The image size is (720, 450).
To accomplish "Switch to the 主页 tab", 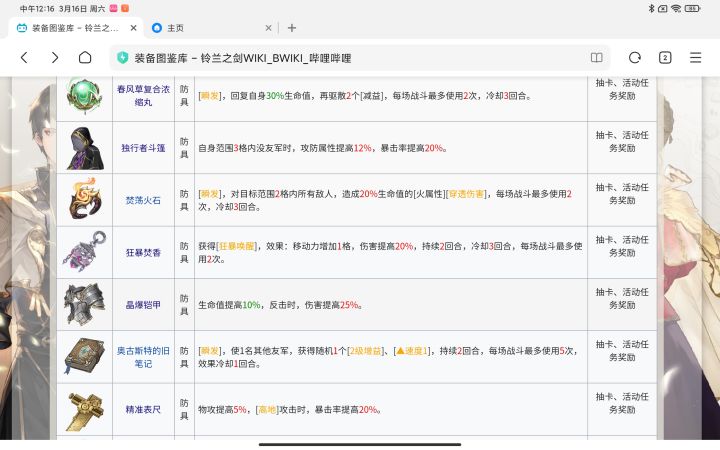I will point(200,28).
